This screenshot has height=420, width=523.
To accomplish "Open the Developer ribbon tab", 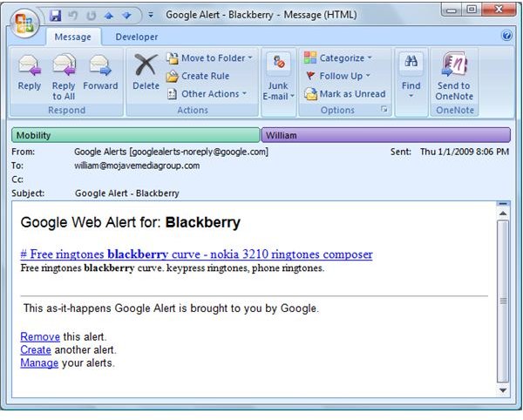I will click(x=137, y=37).
